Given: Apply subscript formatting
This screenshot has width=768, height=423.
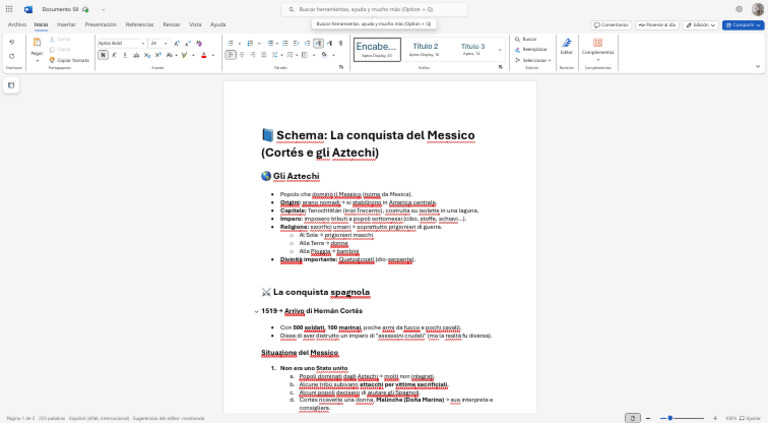Looking at the screenshot, I should point(147,55).
